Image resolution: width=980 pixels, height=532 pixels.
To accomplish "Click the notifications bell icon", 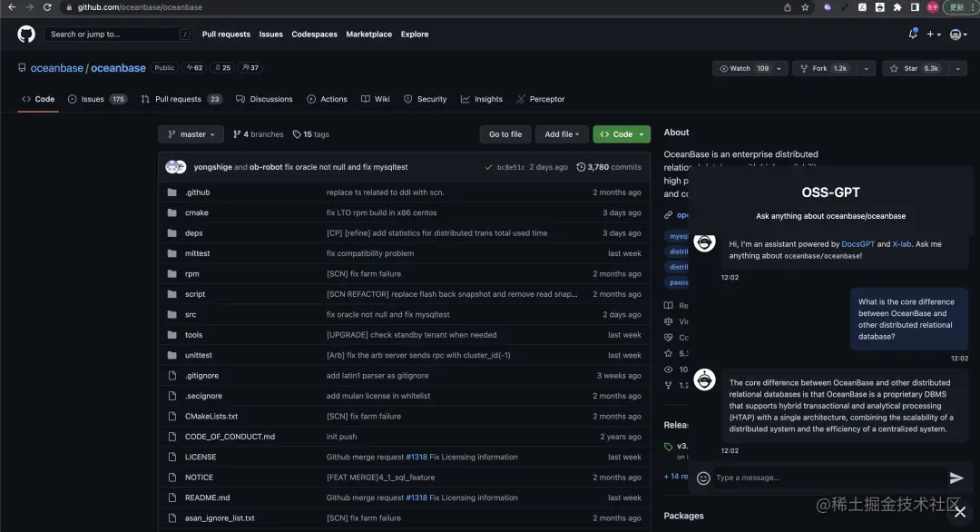I will (x=913, y=34).
